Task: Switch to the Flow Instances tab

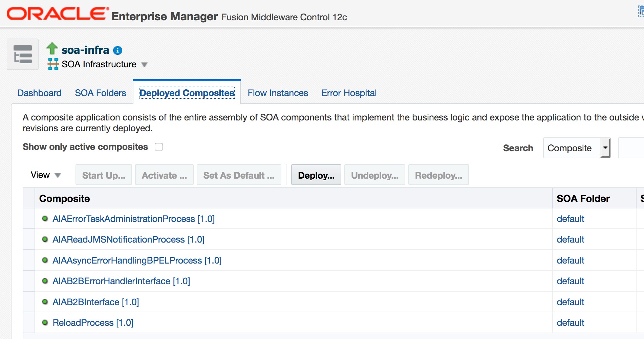Action: click(277, 93)
